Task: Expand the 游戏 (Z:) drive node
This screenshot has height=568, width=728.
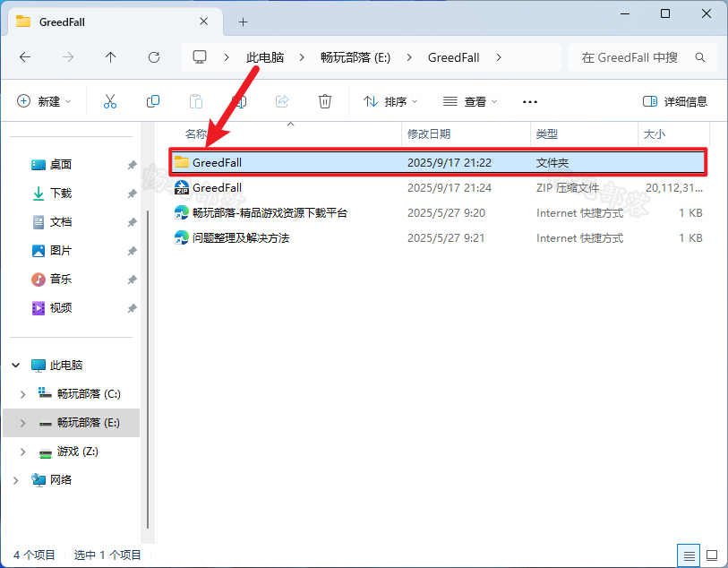Action: (22, 452)
